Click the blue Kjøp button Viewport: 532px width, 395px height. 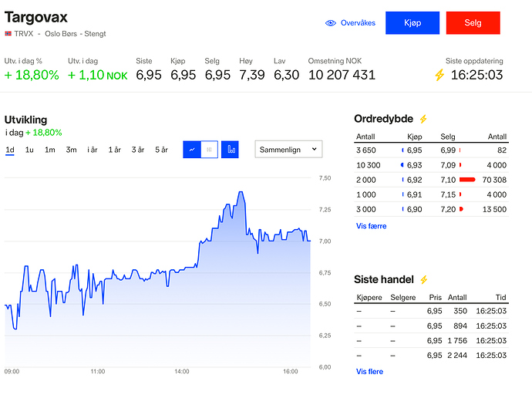[x=412, y=22]
